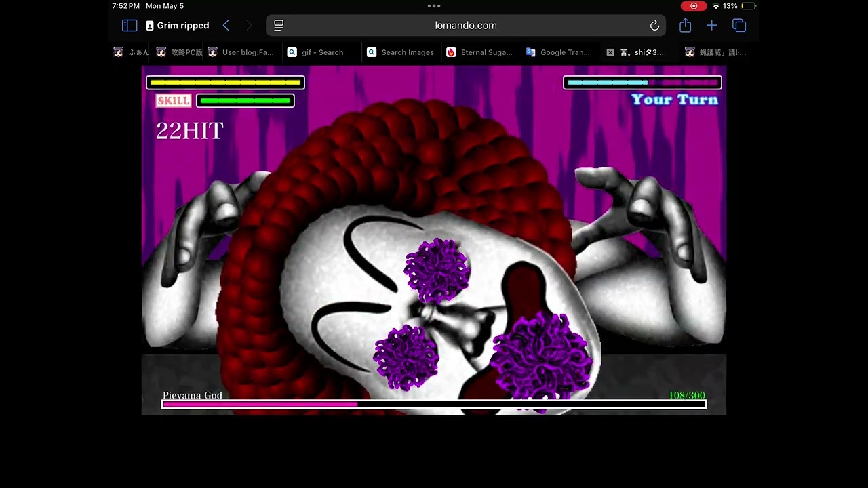Show the tab overview

[x=739, y=26]
